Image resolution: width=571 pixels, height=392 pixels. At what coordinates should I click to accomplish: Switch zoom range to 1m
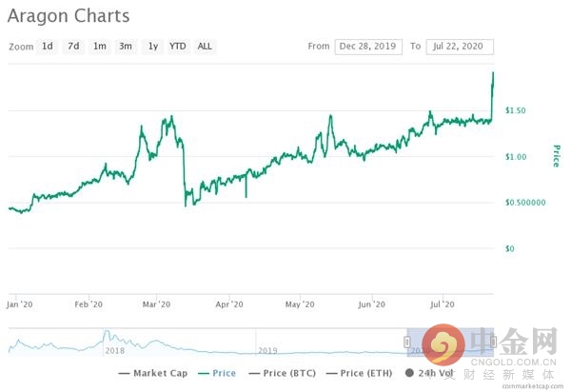click(x=99, y=46)
